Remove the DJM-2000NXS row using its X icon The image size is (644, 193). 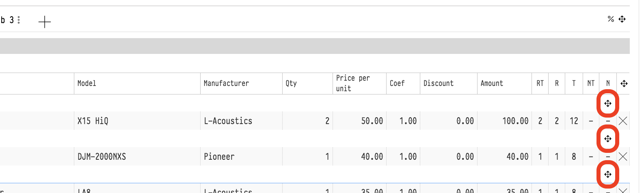tap(623, 157)
